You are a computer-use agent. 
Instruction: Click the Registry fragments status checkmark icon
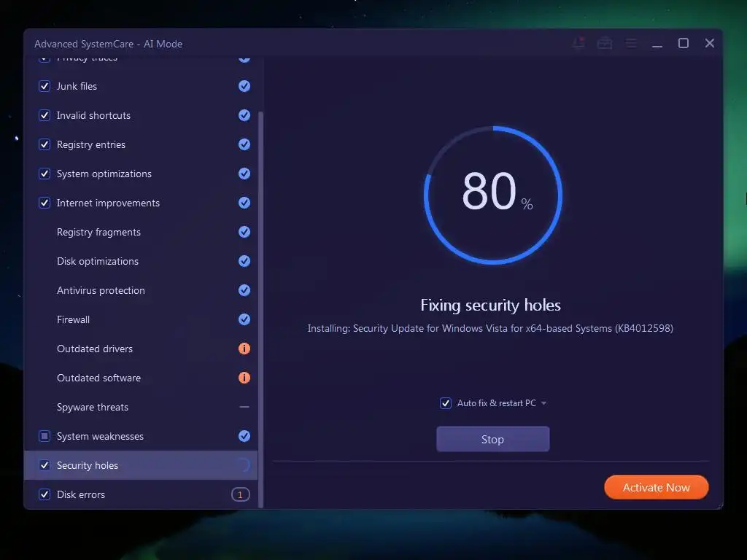pyautogui.click(x=244, y=232)
